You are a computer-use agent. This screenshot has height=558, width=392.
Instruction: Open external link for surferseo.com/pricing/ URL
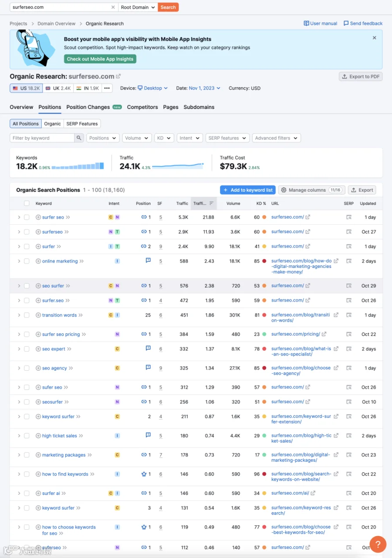coord(324,334)
